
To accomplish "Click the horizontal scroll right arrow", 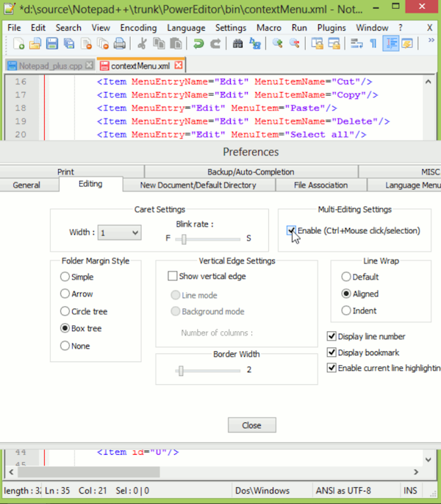I will (x=416, y=472).
